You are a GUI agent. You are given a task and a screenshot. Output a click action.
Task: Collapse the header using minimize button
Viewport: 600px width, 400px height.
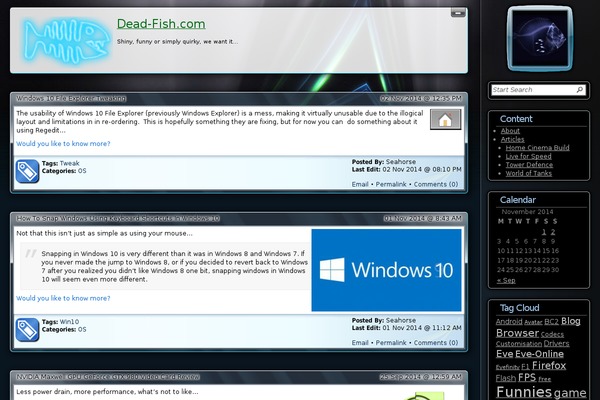coord(458,13)
